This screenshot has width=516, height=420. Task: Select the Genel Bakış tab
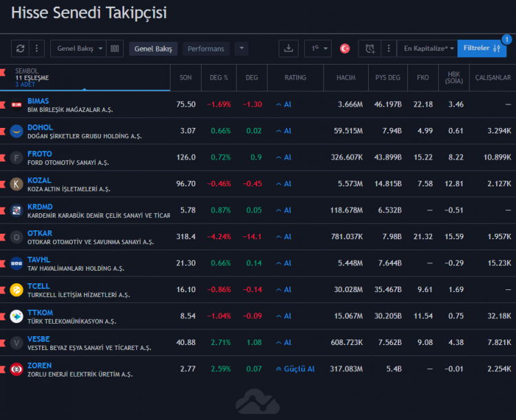[153, 49]
